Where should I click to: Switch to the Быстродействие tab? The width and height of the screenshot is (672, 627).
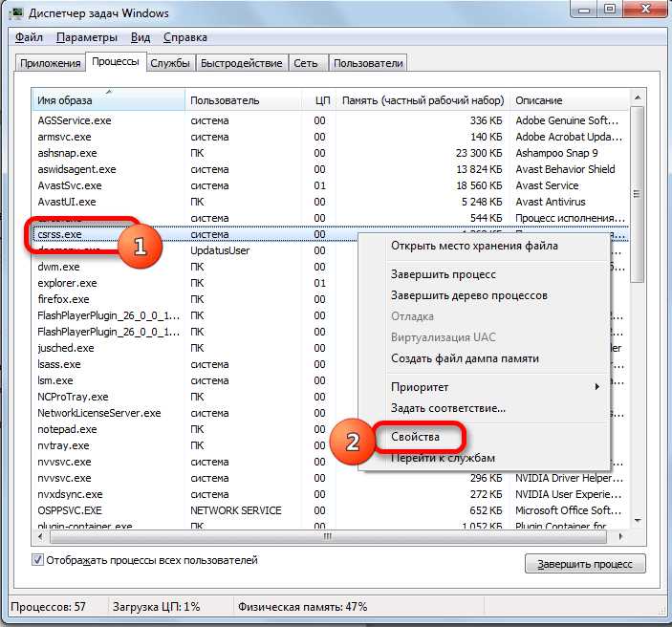click(x=242, y=63)
